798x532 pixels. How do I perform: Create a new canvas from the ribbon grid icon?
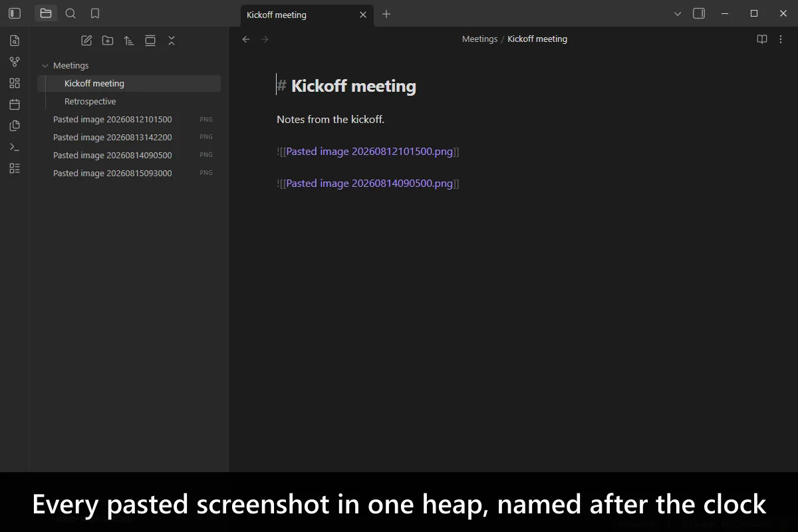coord(15,83)
